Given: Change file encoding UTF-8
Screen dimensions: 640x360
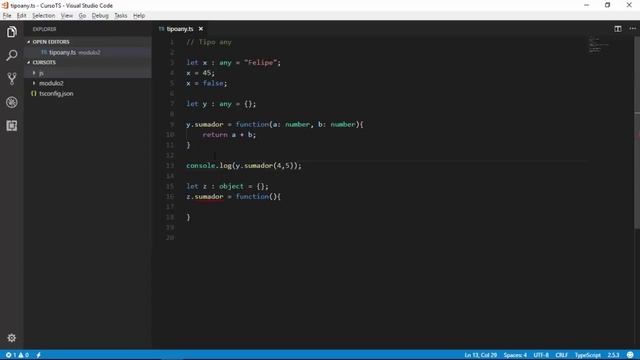Looking at the screenshot, I should tap(541, 355).
